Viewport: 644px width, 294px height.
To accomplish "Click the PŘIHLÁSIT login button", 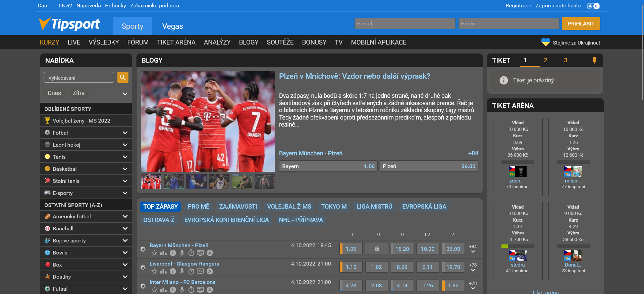I will click(581, 23).
